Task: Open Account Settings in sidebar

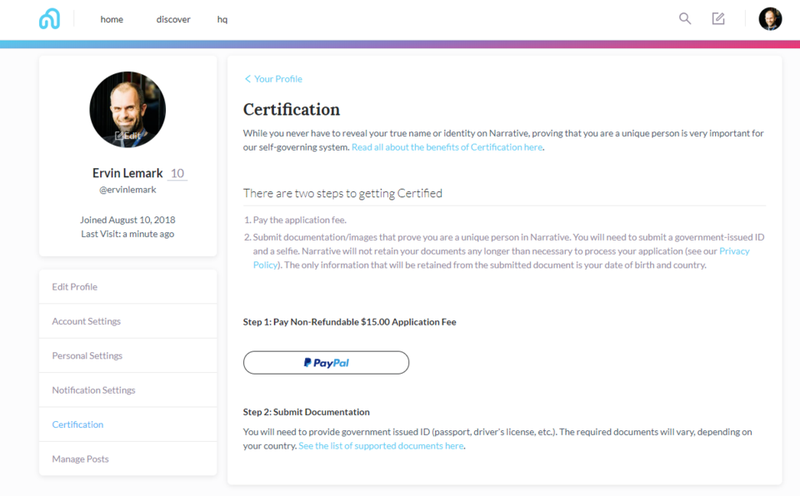Action: tap(128, 321)
